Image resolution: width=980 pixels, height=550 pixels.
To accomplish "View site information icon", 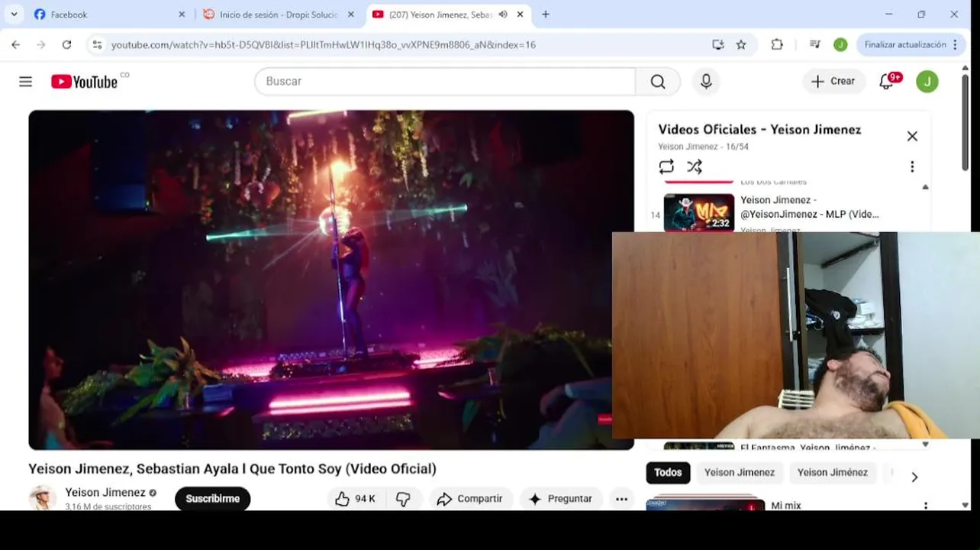I will coord(97,45).
